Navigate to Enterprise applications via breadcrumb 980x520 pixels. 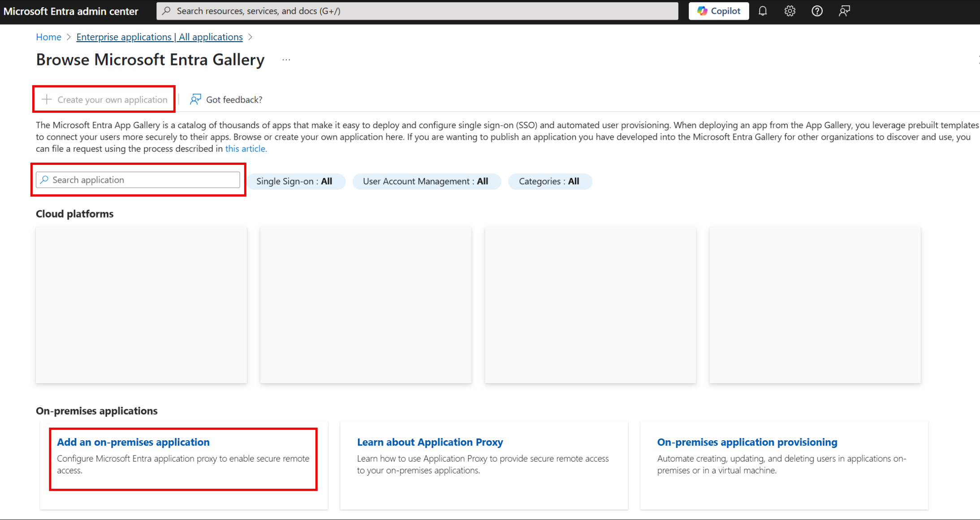coord(159,37)
